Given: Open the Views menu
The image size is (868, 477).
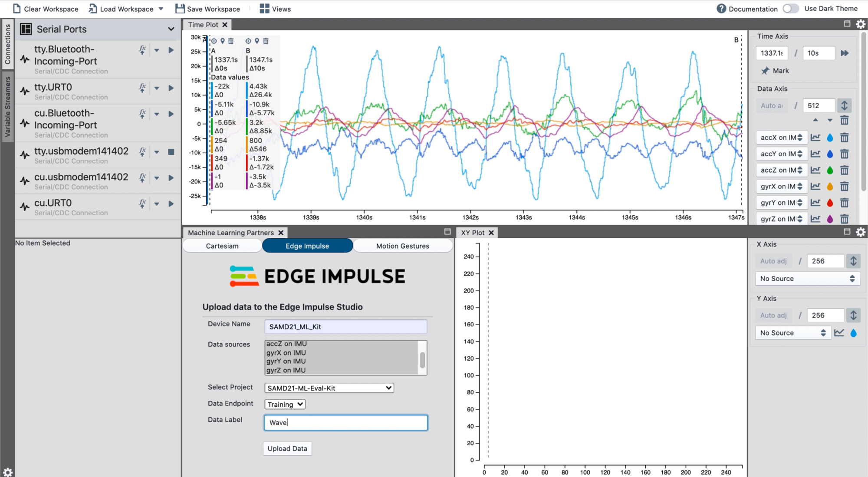Looking at the screenshot, I should 275,9.
